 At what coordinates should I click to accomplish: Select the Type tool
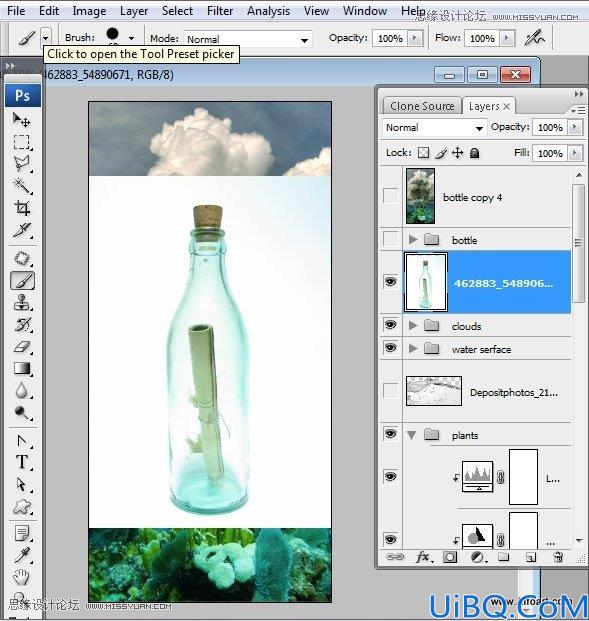(22, 462)
